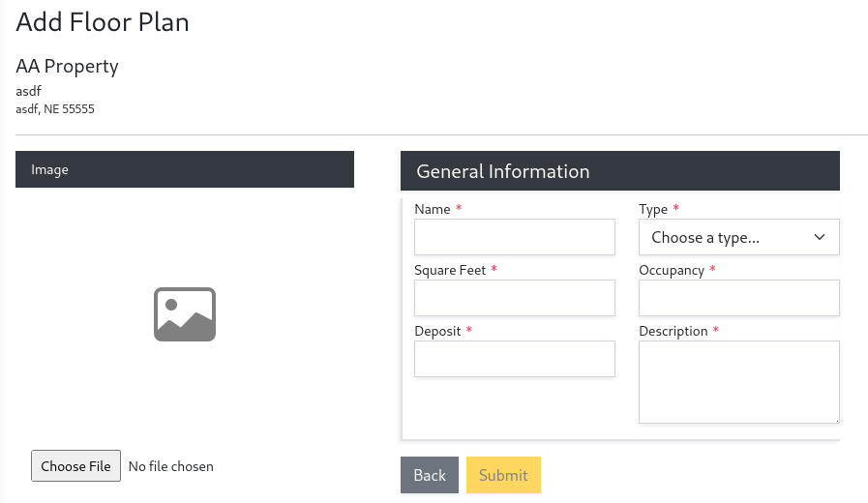This screenshot has width=868, height=503.
Task: Click the AA Property heading
Action: [67, 67]
